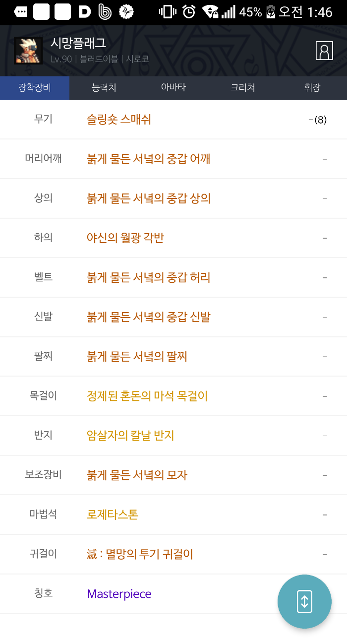Tap the battery status icon
This screenshot has width=347, height=644.
(x=271, y=12)
